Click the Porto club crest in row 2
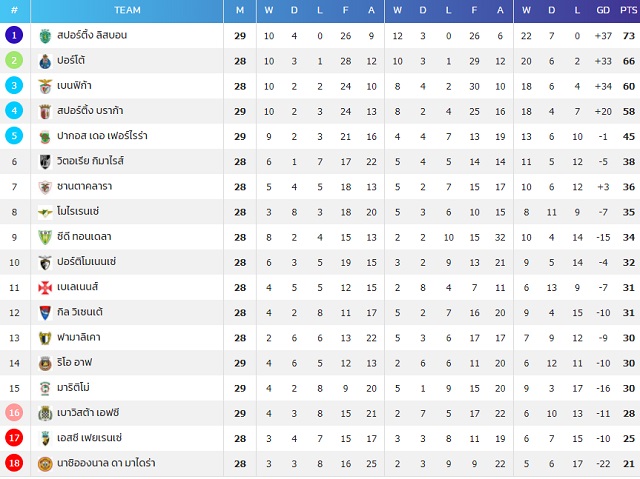 (x=45, y=61)
